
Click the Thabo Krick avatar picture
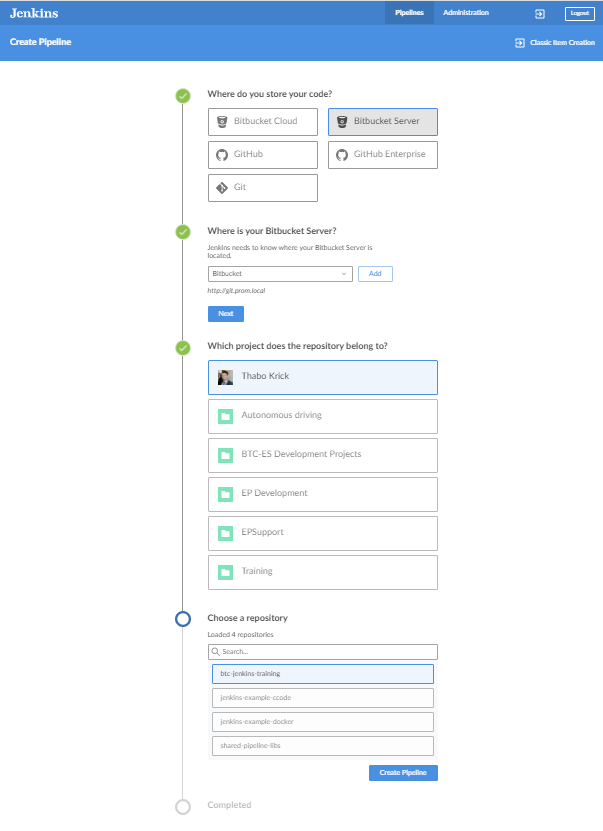[x=226, y=377]
